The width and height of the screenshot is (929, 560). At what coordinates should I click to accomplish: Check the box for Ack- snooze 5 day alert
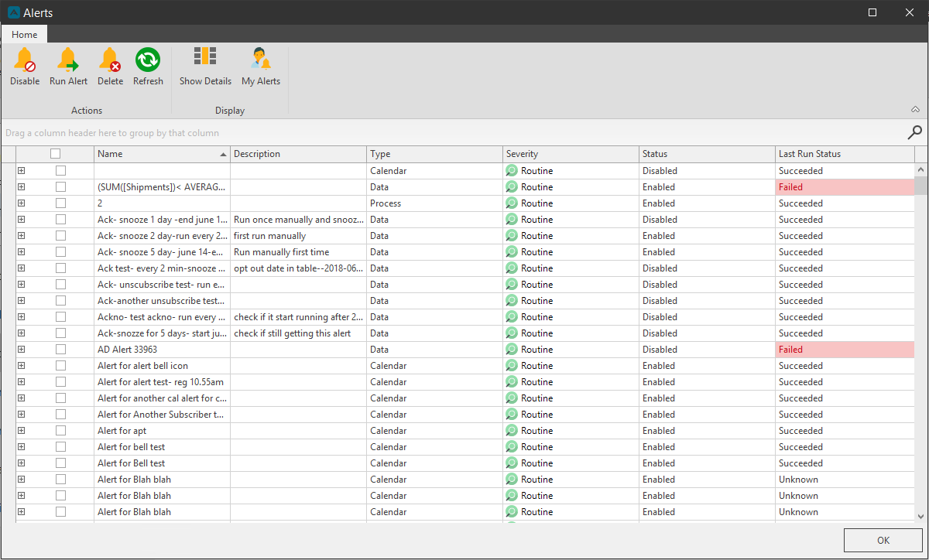click(x=60, y=252)
